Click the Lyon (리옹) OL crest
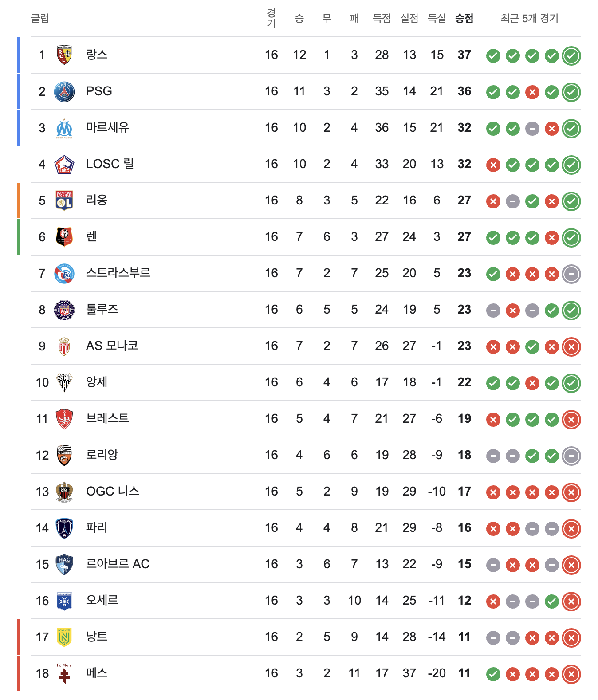The width and height of the screenshot is (598, 700). [x=64, y=201]
